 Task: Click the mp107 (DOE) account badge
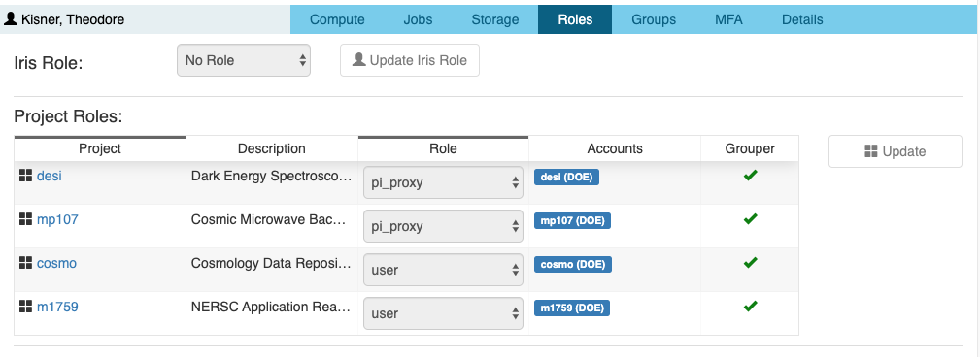click(x=572, y=220)
